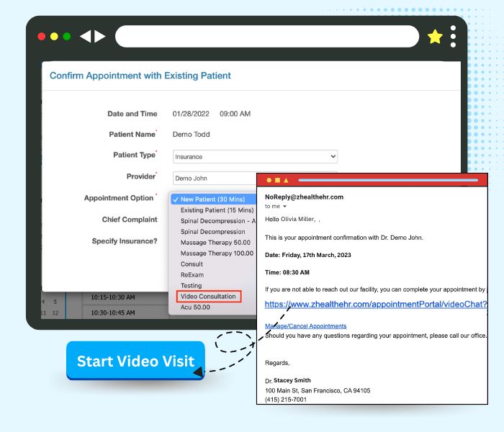The image size is (504, 432).
Task: Select Massage Therapy 50.00
Action: coord(215,243)
